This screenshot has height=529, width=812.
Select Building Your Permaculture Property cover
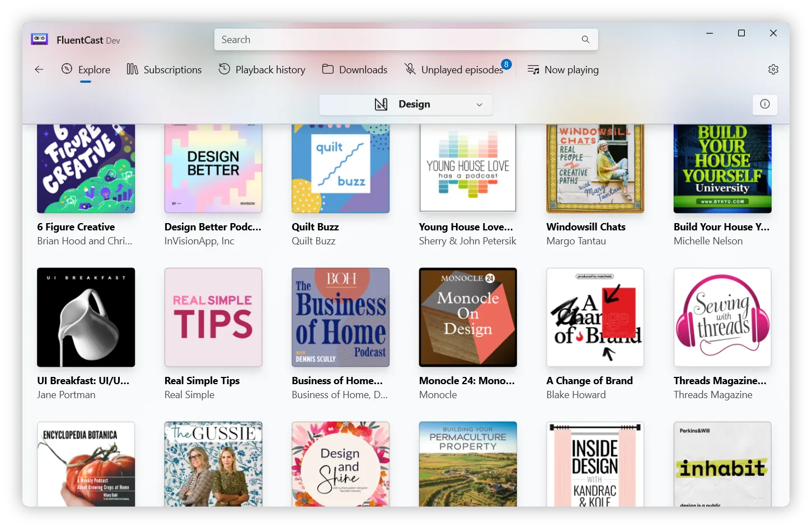click(468, 464)
